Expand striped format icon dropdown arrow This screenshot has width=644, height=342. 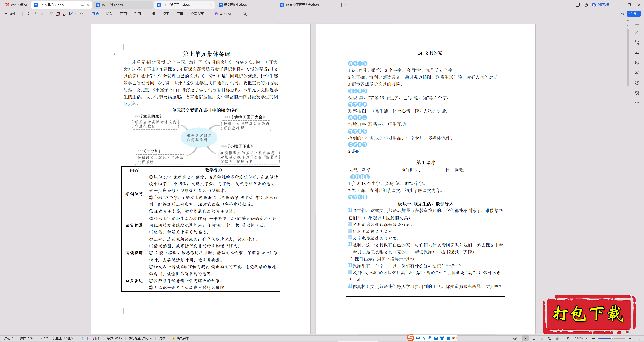click(x=75, y=14)
